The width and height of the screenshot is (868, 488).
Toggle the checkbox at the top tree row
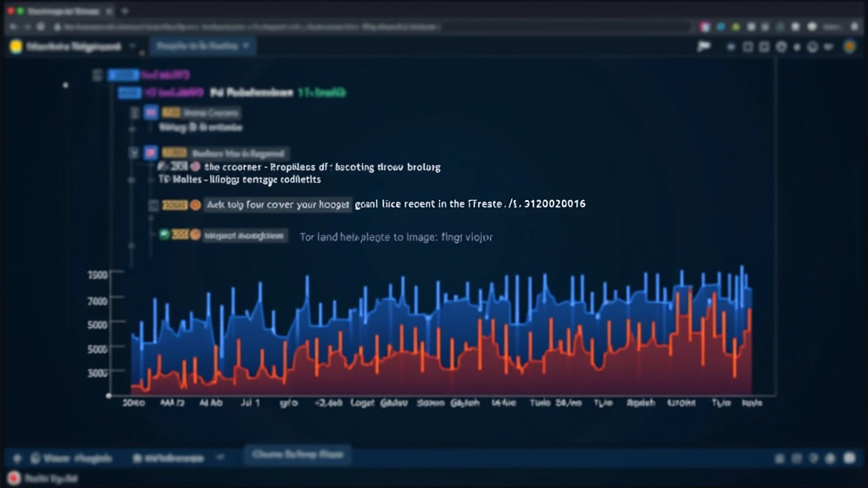pos(97,75)
